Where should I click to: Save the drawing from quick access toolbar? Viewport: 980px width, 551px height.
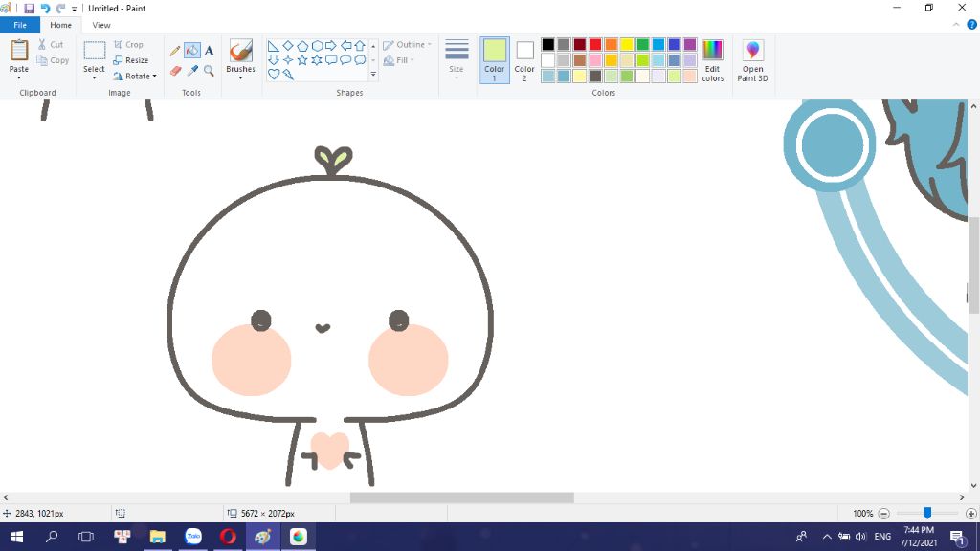point(29,8)
